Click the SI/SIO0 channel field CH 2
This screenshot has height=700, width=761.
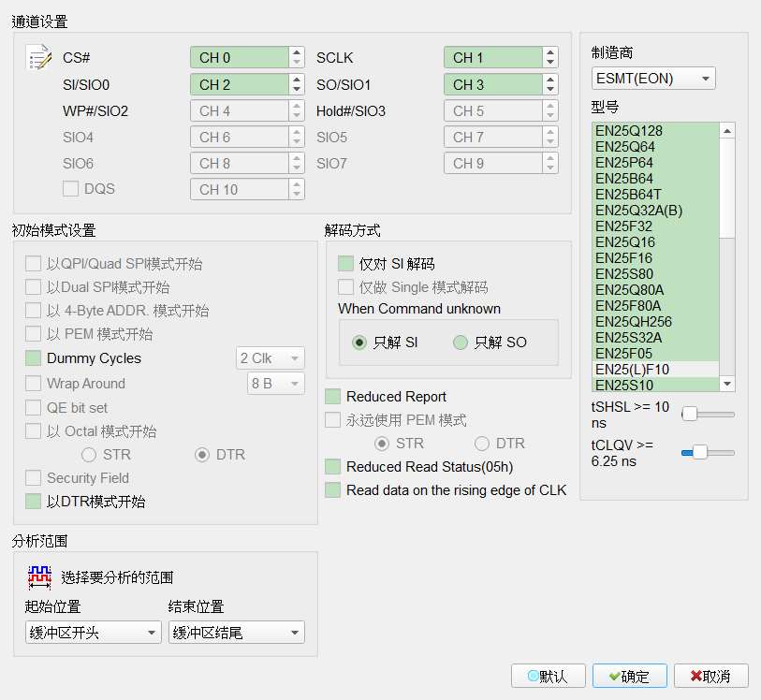pyautogui.click(x=240, y=84)
